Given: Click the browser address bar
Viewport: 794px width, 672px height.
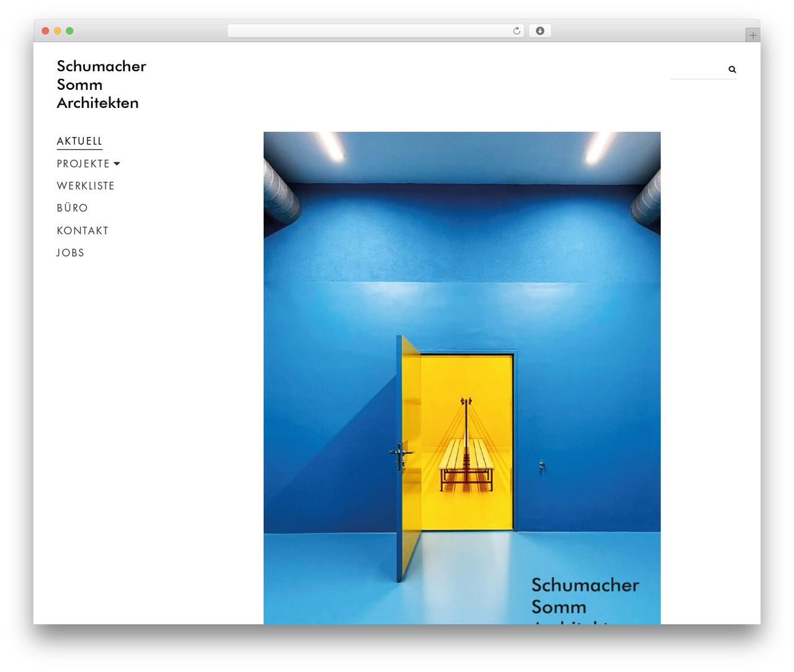Looking at the screenshot, I should 375,31.
